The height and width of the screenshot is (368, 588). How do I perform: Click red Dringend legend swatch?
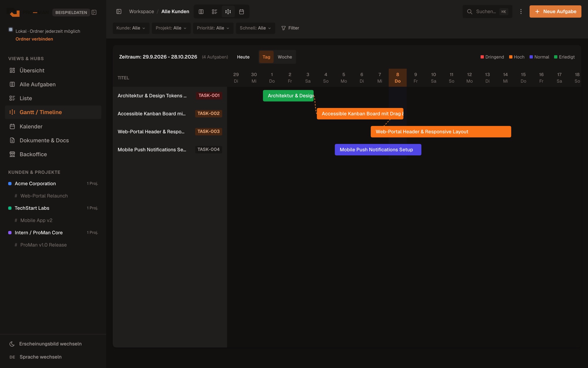coord(482,57)
